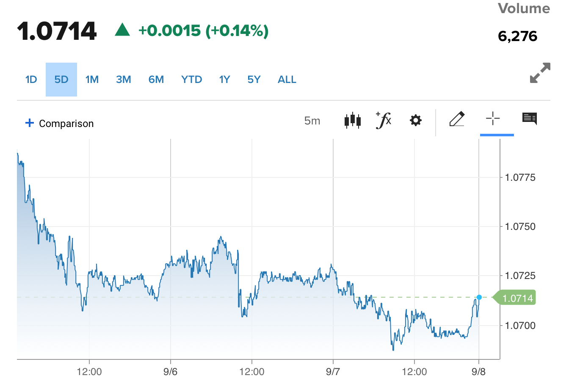Switch to 3M time range
Viewport: 569px width, 392px height.
click(x=124, y=80)
